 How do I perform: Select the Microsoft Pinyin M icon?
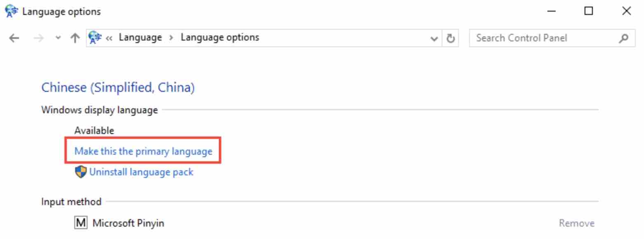(81, 223)
